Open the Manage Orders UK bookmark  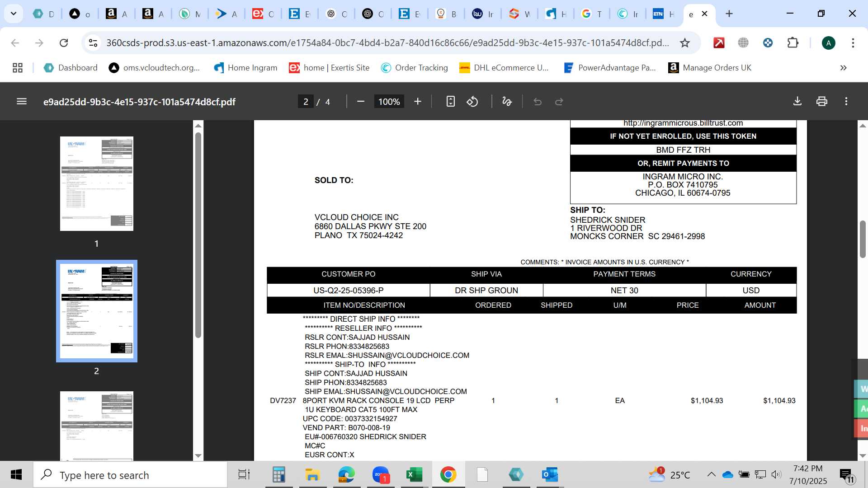(x=710, y=68)
